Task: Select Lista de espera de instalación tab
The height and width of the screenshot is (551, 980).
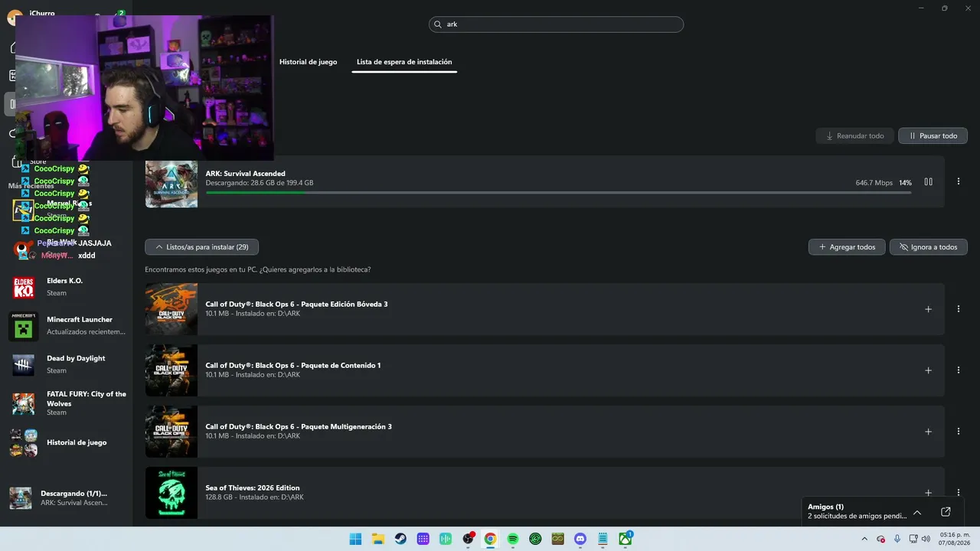Action: click(x=404, y=62)
